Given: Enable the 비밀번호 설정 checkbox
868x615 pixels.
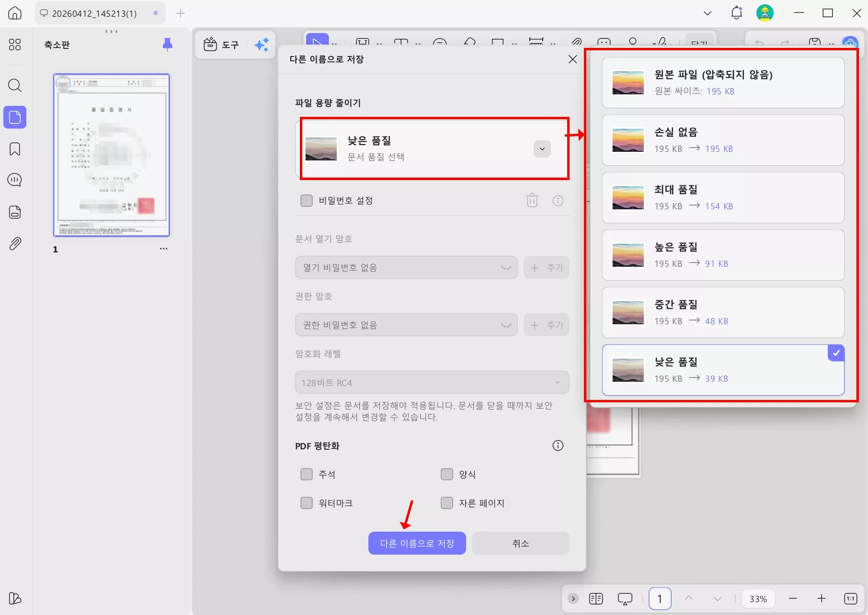Looking at the screenshot, I should [307, 200].
